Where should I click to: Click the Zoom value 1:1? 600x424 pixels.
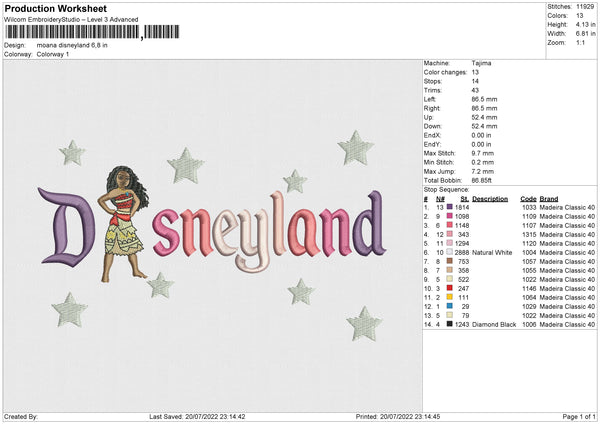(x=580, y=42)
